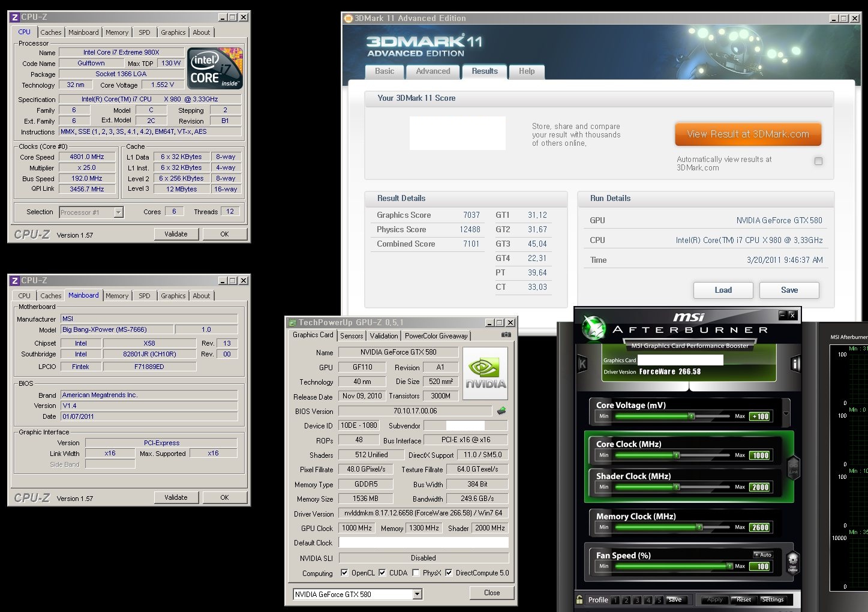Click the Load button in Run Details
This screenshot has width=868, height=612.
[x=723, y=290]
